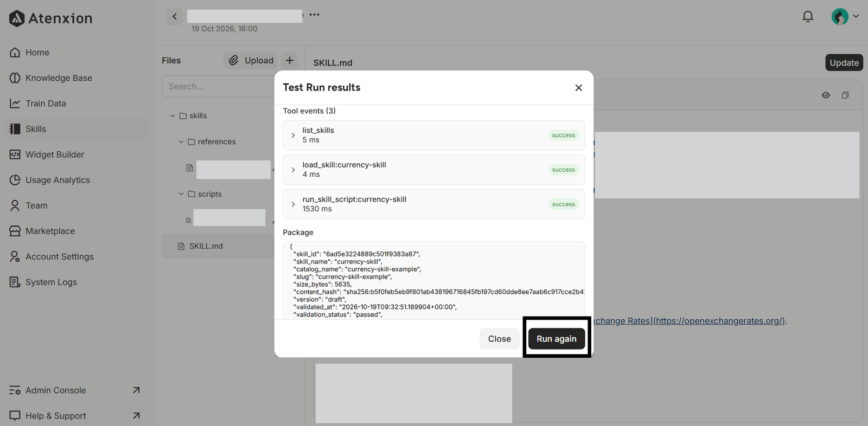Open the user avatar menu
The height and width of the screenshot is (426, 868).
click(845, 16)
